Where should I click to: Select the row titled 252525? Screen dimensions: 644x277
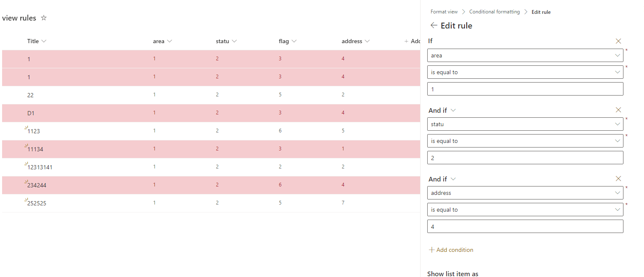click(x=211, y=203)
